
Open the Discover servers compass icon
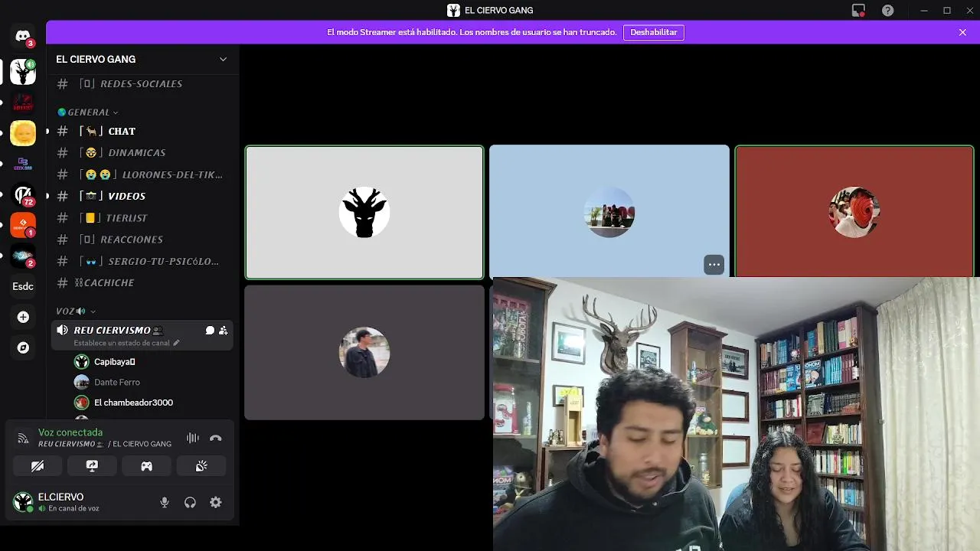23,347
